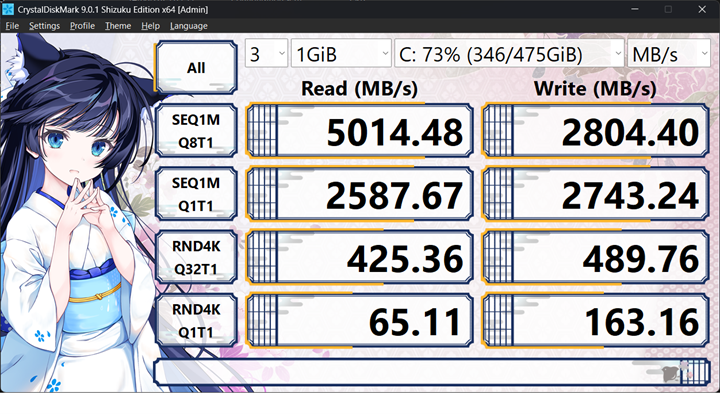Select the C: 73% drive dropdown
Image resolution: width=720 pixels, height=414 pixels.
click(x=509, y=54)
